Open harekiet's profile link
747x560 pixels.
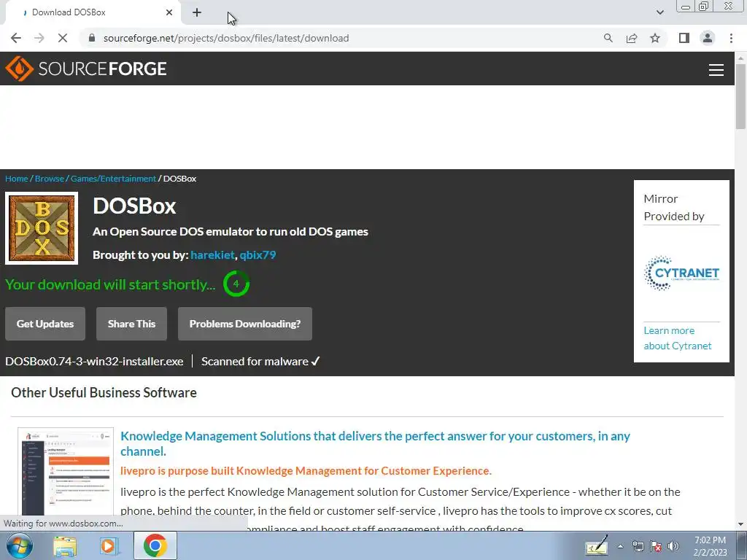point(212,254)
